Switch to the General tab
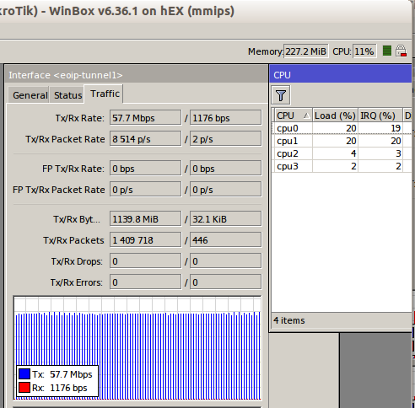Viewport: 415px width, 408px height. tap(30, 95)
